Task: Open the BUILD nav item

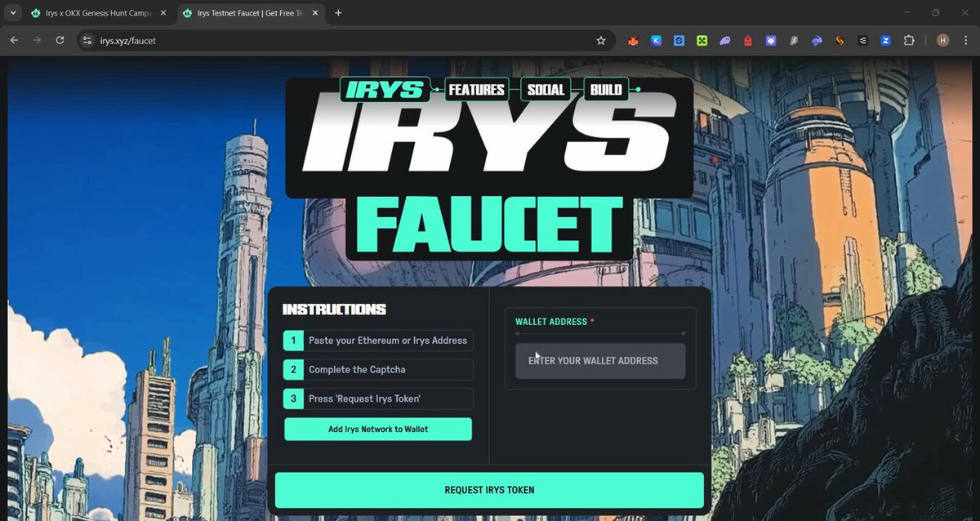Action: coord(606,90)
